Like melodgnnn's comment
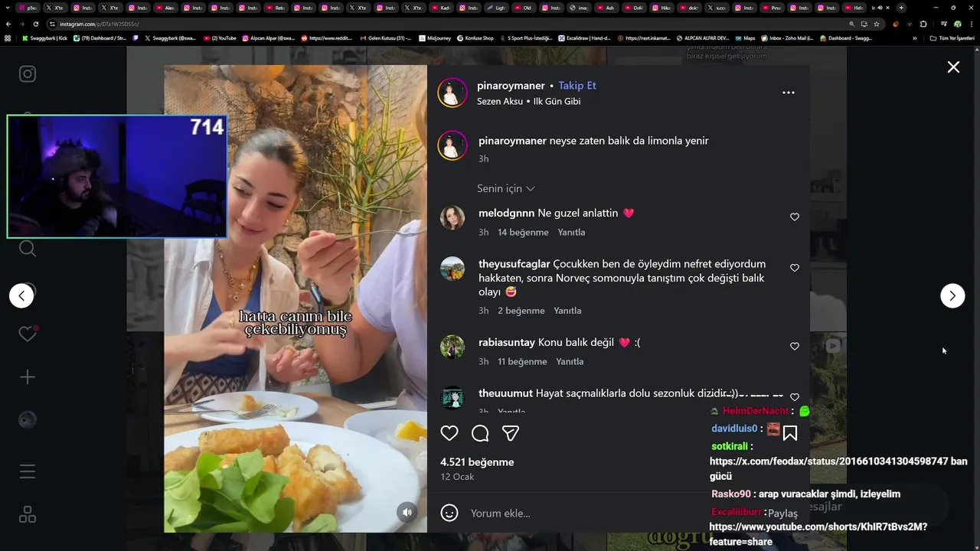Image resolution: width=980 pixels, height=551 pixels. point(795,217)
